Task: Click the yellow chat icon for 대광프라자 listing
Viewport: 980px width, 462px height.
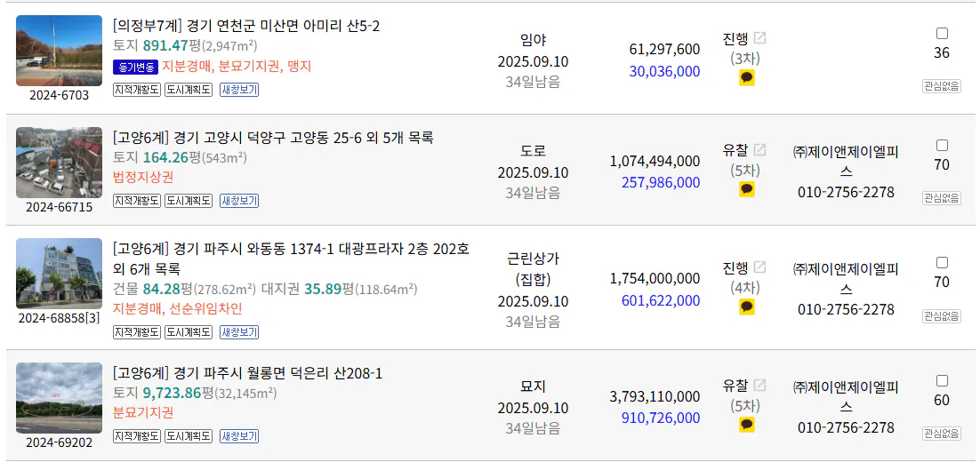Action: pos(747,307)
